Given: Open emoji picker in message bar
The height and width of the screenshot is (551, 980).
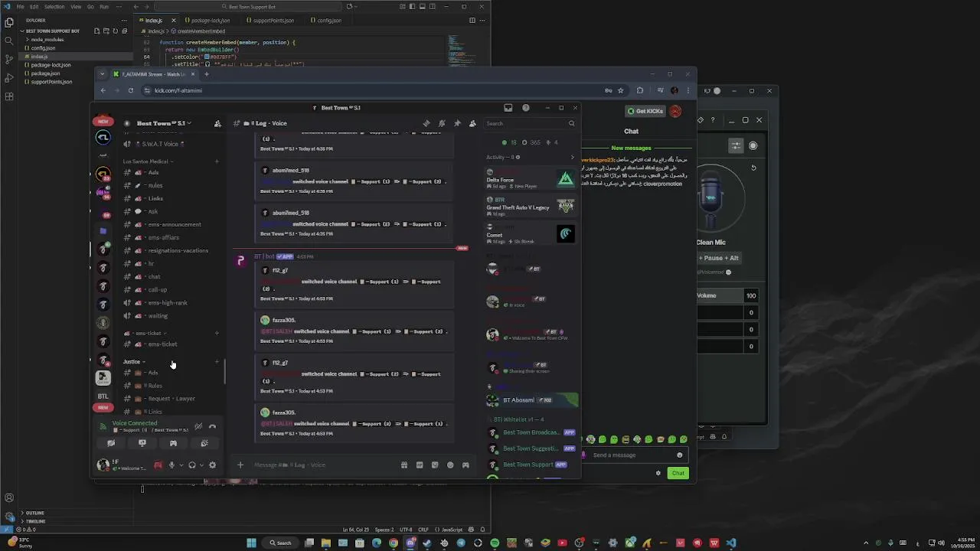Looking at the screenshot, I should [450, 465].
